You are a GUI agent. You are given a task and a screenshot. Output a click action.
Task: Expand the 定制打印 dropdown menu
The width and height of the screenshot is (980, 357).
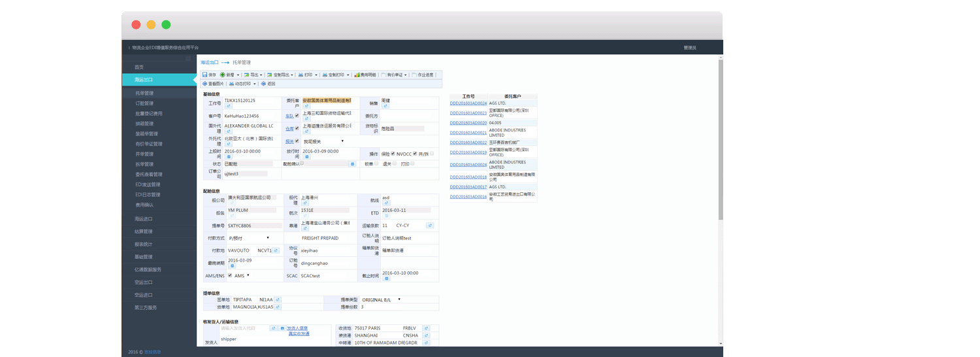click(348, 75)
